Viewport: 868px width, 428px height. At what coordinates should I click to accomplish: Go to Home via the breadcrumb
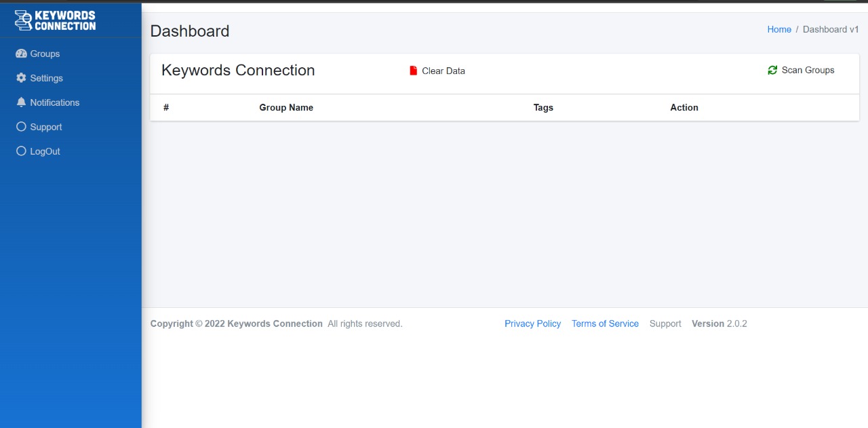point(779,29)
